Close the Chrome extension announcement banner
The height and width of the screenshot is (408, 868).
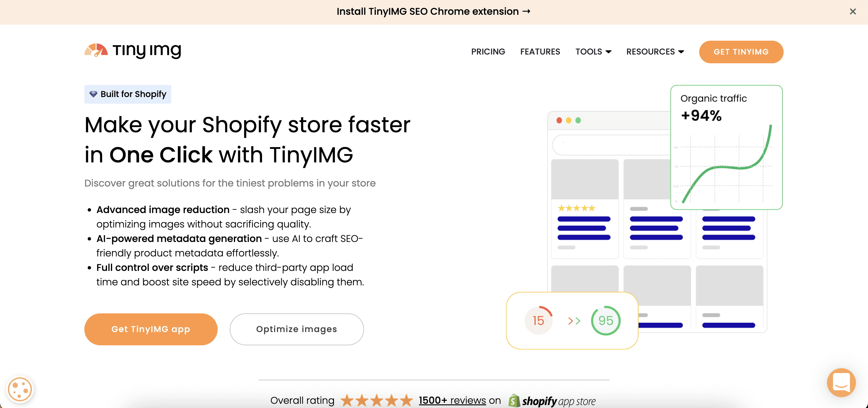click(x=853, y=12)
